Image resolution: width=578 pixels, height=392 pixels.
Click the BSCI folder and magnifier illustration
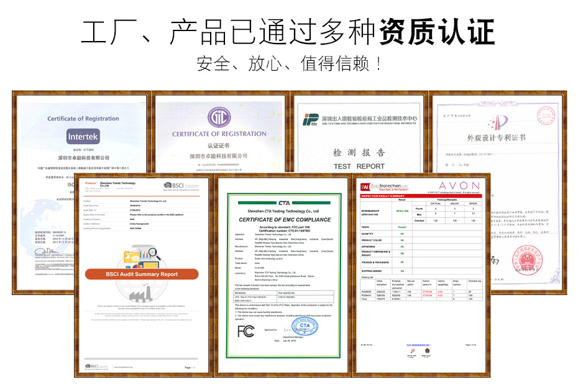(142, 257)
